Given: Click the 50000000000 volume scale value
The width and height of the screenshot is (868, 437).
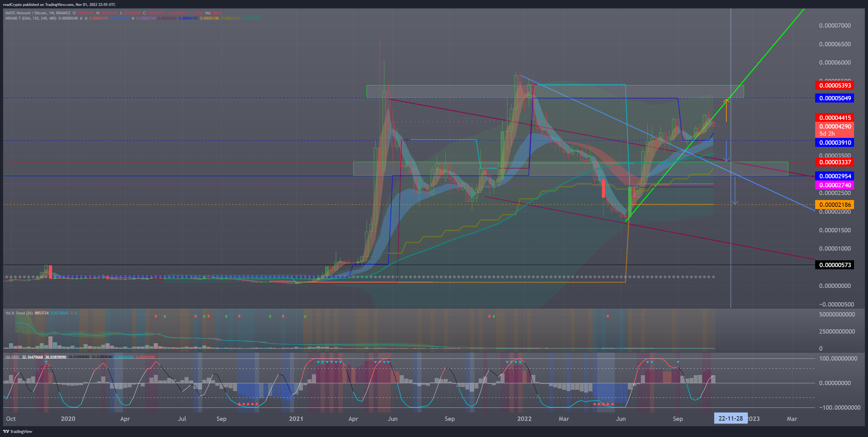Looking at the screenshot, I should click(x=837, y=314).
